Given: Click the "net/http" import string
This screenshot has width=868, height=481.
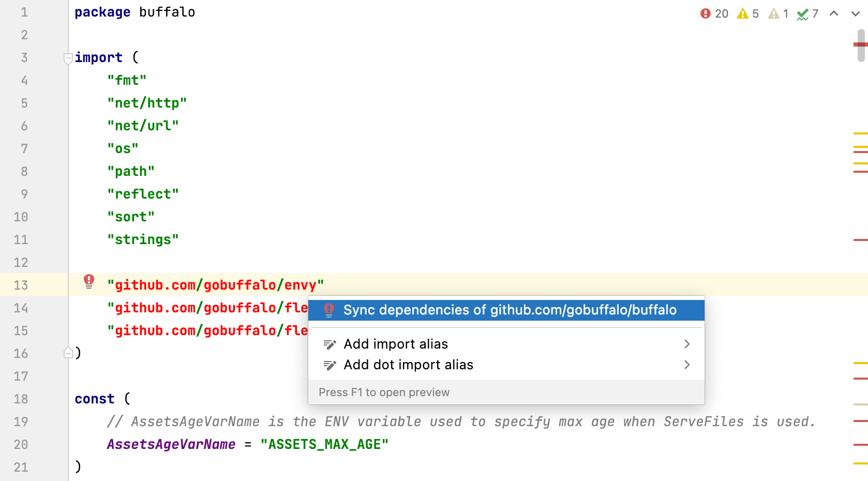Looking at the screenshot, I should point(147,103).
